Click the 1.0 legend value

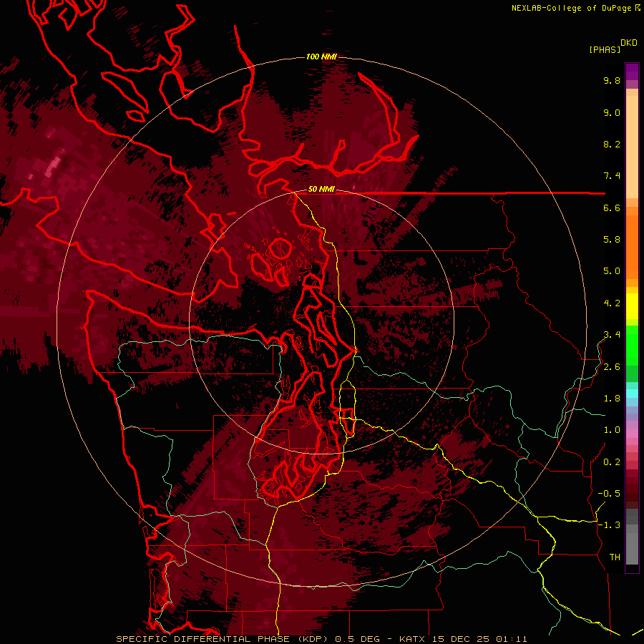612,430
